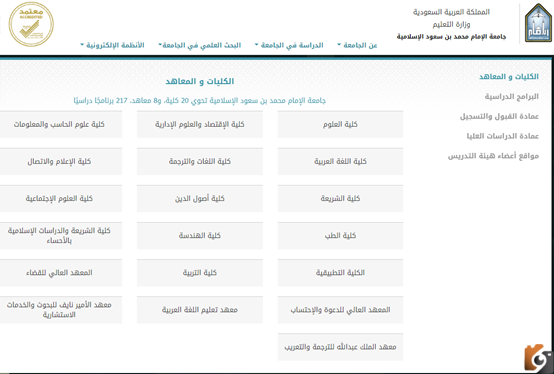Open كلية علوم الحاسب والمعلومات
This screenshot has width=554, height=374.
tap(60, 124)
